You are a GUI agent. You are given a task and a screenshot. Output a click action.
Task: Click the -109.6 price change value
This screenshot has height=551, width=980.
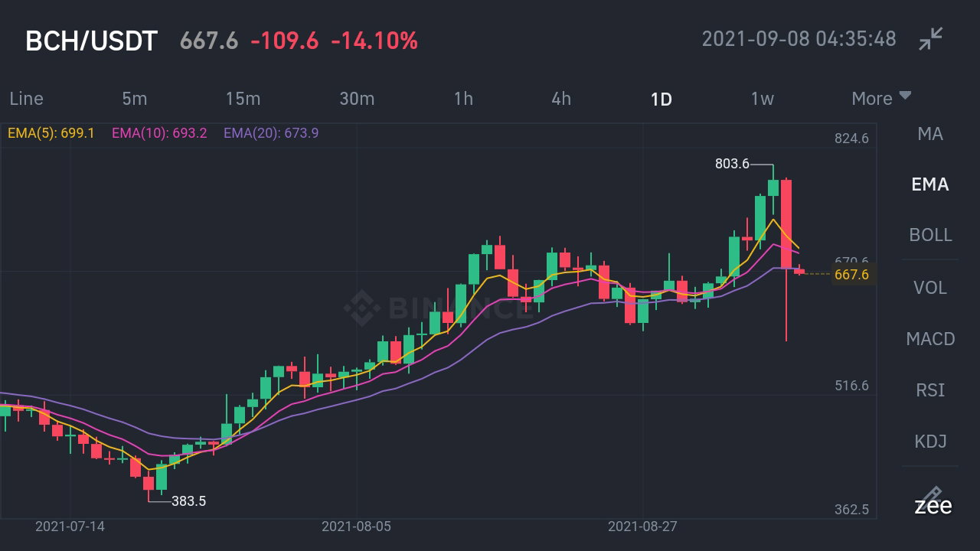tap(284, 41)
